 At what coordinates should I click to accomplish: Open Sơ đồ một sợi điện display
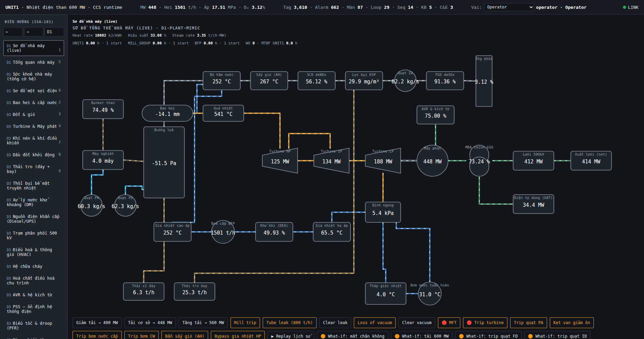click(x=34, y=91)
